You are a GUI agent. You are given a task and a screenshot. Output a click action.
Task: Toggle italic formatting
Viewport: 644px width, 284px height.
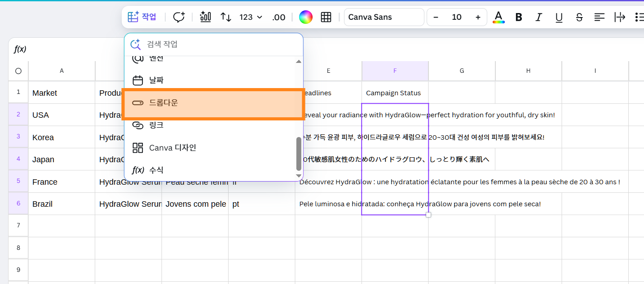[539, 17]
